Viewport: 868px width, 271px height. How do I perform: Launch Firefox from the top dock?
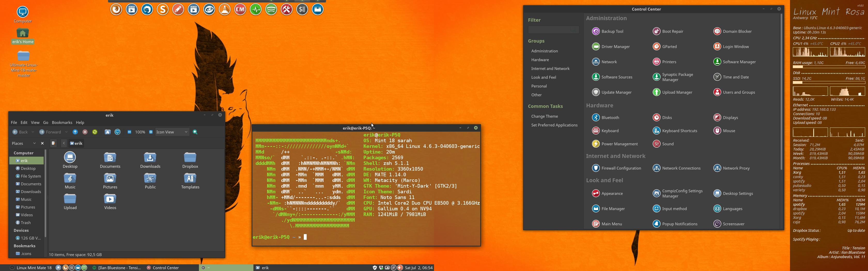point(116,10)
